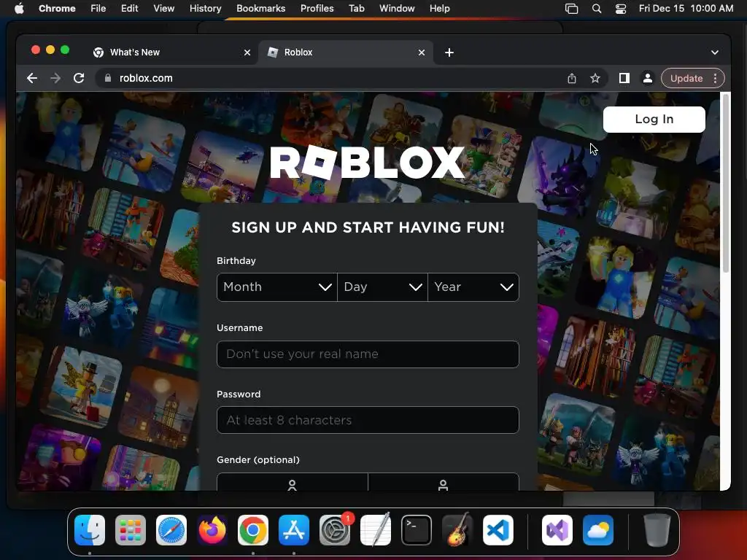The width and height of the screenshot is (747, 560).
Task: Open a new tab with plus button
Action: [x=449, y=52]
